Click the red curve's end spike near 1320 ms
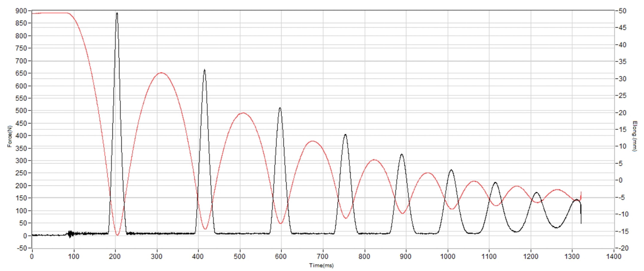 pos(581,195)
